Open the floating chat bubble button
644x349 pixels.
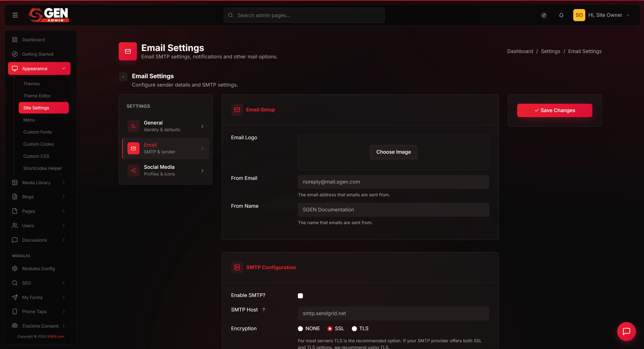pyautogui.click(x=626, y=331)
